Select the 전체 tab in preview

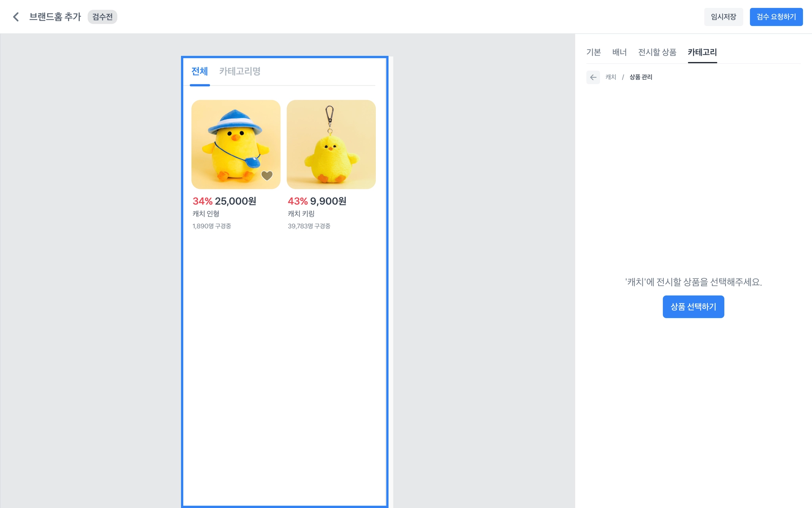pos(199,71)
